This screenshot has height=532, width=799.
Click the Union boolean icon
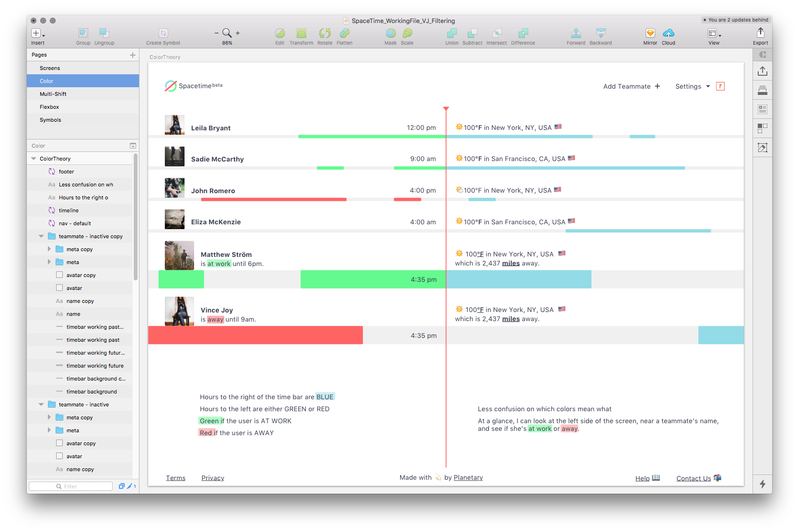[452, 33]
